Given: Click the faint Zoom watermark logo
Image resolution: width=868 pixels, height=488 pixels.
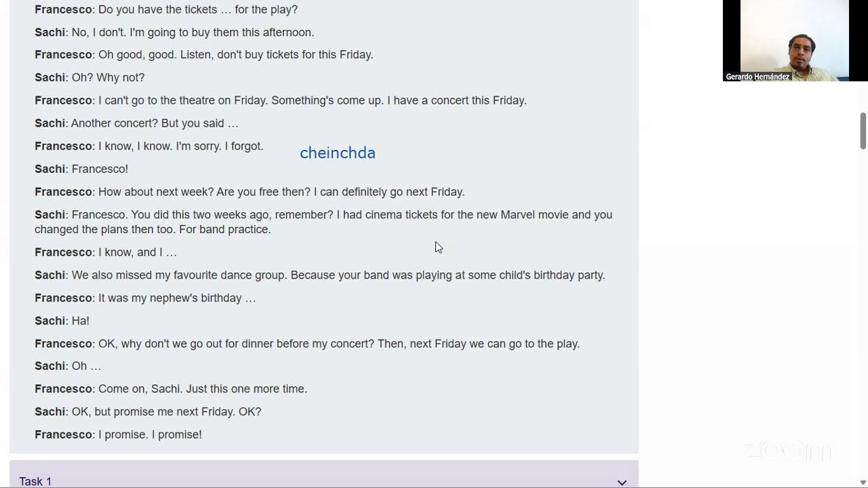Looking at the screenshot, I should 787,451.
